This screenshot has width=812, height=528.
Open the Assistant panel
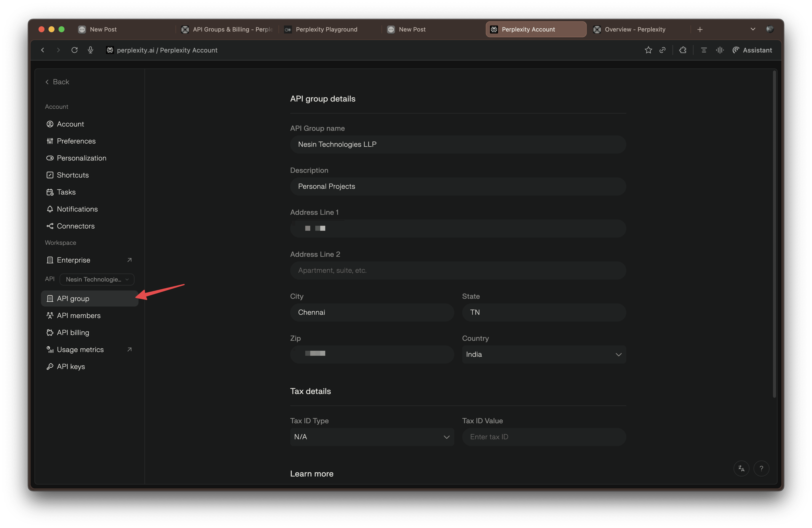tap(752, 50)
